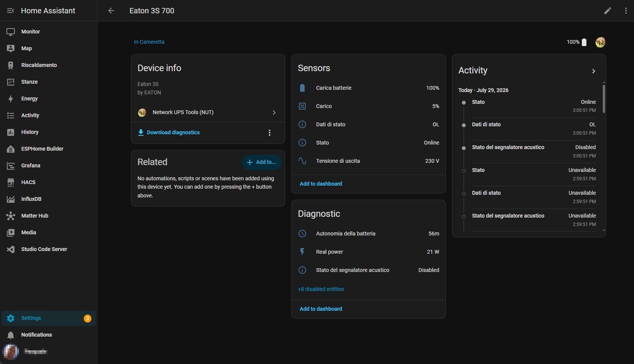Screen dimensions: 634x364
Task: Click the Grafana icon in sidebar
Action: (11, 165)
